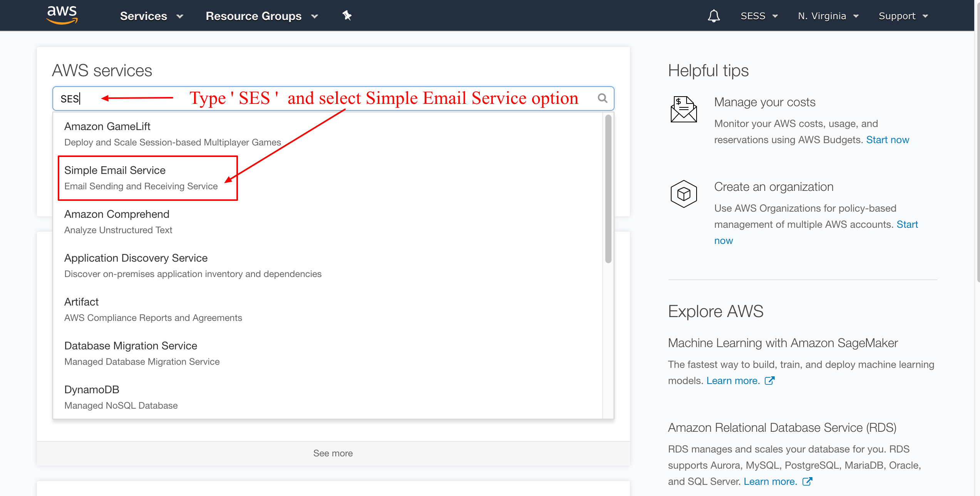Open the N. Virginia region selector
The width and height of the screenshot is (980, 496).
click(828, 16)
